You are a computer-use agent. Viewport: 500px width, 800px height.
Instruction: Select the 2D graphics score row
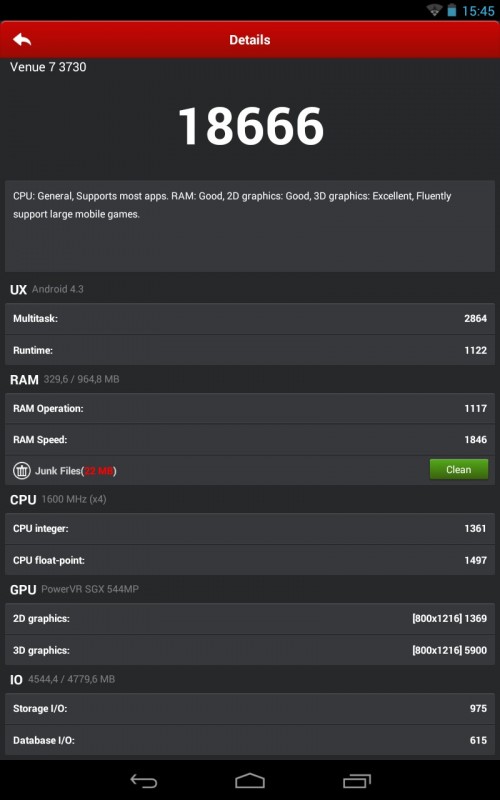(x=250, y=618)
